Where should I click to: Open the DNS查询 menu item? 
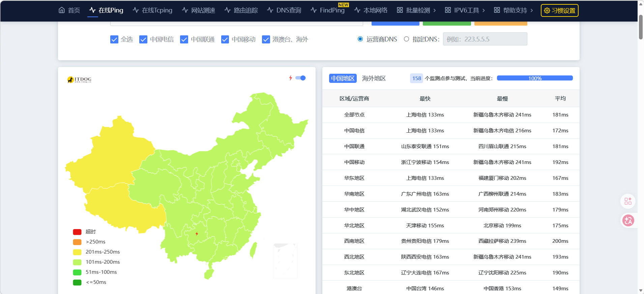point(284,10)
